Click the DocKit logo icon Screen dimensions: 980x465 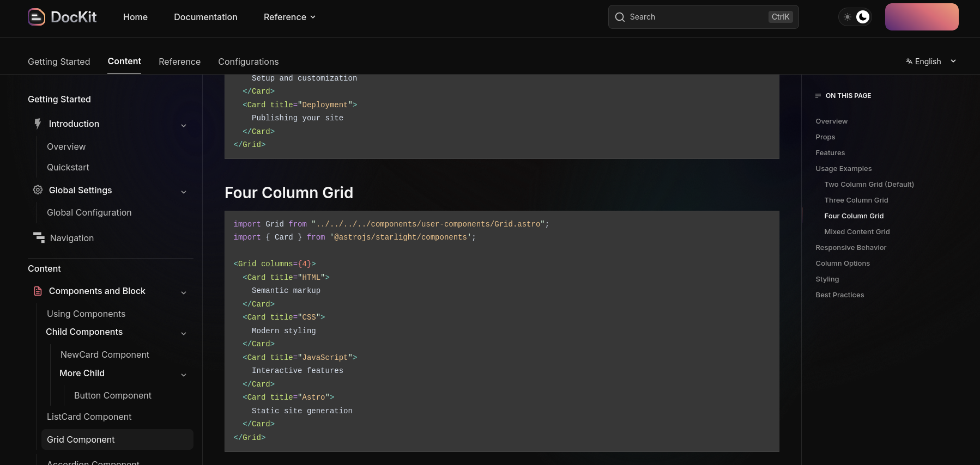pyautogui.click(x=37, y=17)
